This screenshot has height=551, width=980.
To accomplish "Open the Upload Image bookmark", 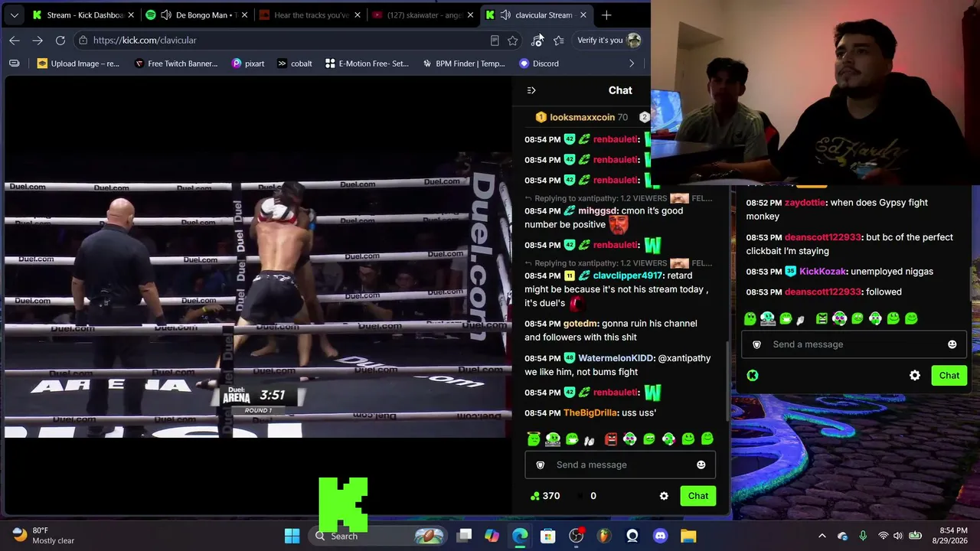I will pos(79,64).
